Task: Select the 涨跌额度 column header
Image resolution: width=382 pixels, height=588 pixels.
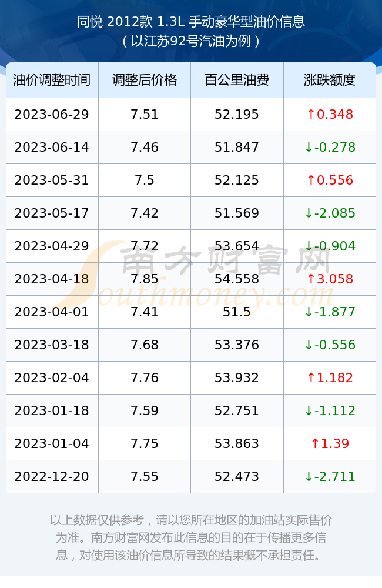Action: coord(330,80)
